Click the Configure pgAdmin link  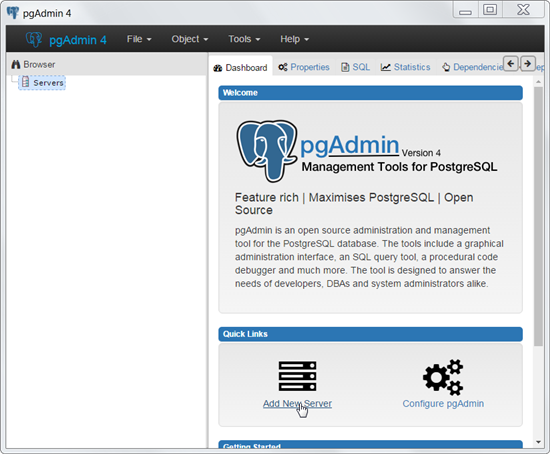coord(443,403)
